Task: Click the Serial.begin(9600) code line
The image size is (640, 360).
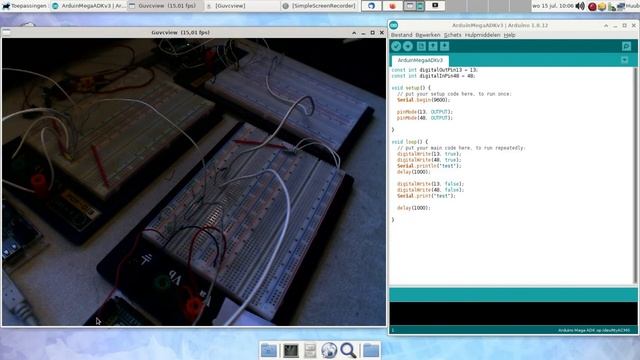Action: (x=423, y=100)
